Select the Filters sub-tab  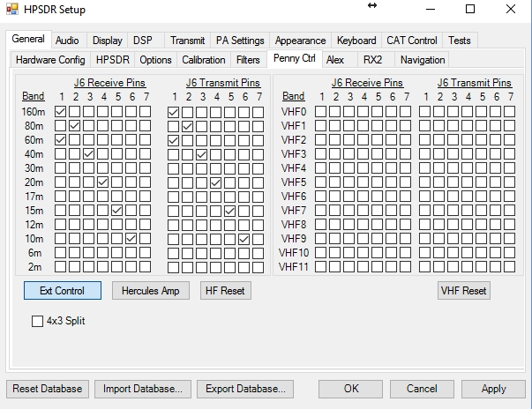(x=248, y=60)
